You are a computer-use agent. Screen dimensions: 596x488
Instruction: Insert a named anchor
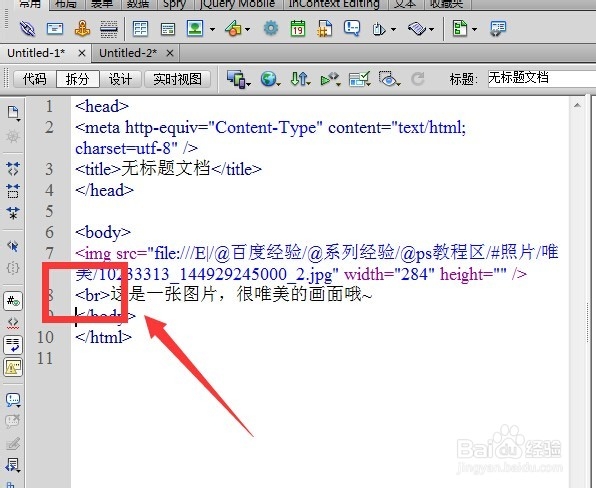[82, 29]
